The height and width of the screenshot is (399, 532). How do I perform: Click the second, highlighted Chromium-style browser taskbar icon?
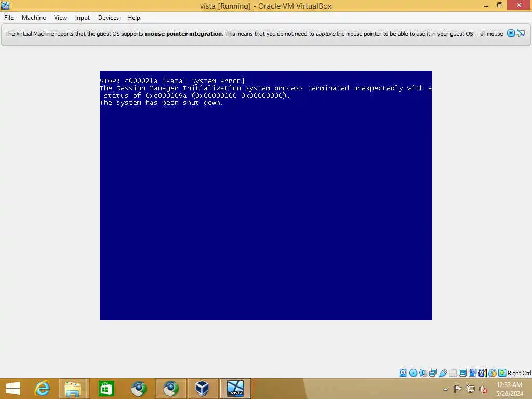pos(171,389)
